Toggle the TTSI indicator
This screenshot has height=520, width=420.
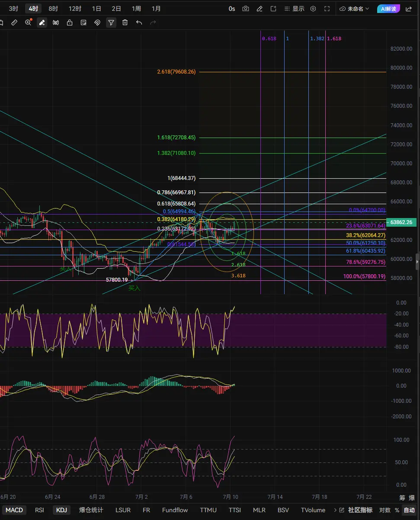pos(235,510)
